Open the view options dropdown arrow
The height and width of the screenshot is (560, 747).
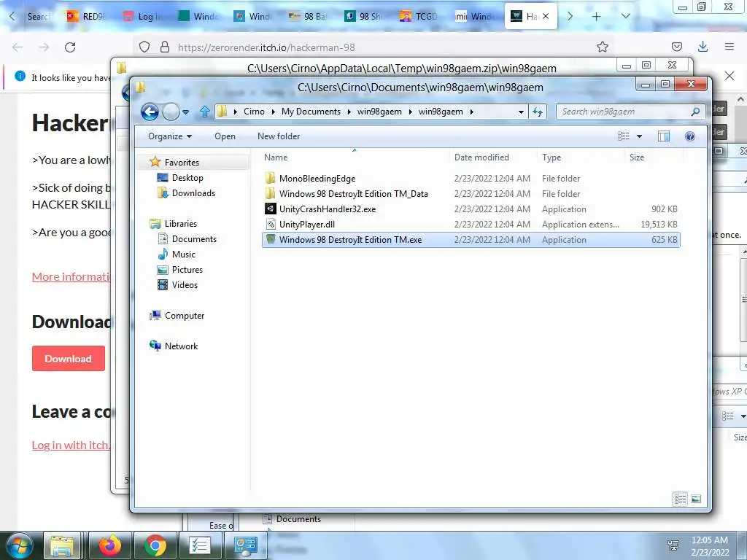(x=639, y=136)
